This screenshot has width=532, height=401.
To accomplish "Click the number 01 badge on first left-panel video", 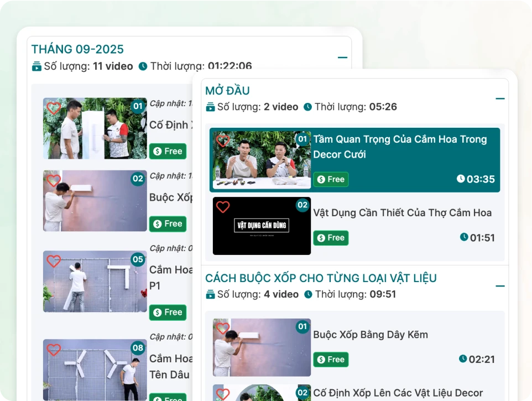I will 138,106.
